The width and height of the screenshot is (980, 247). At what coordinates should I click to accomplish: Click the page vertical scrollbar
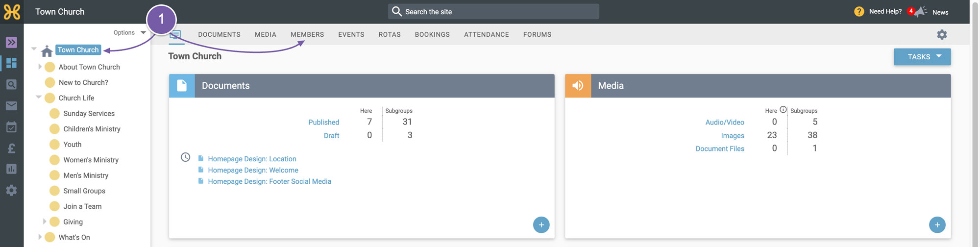(x=975, y=123)
